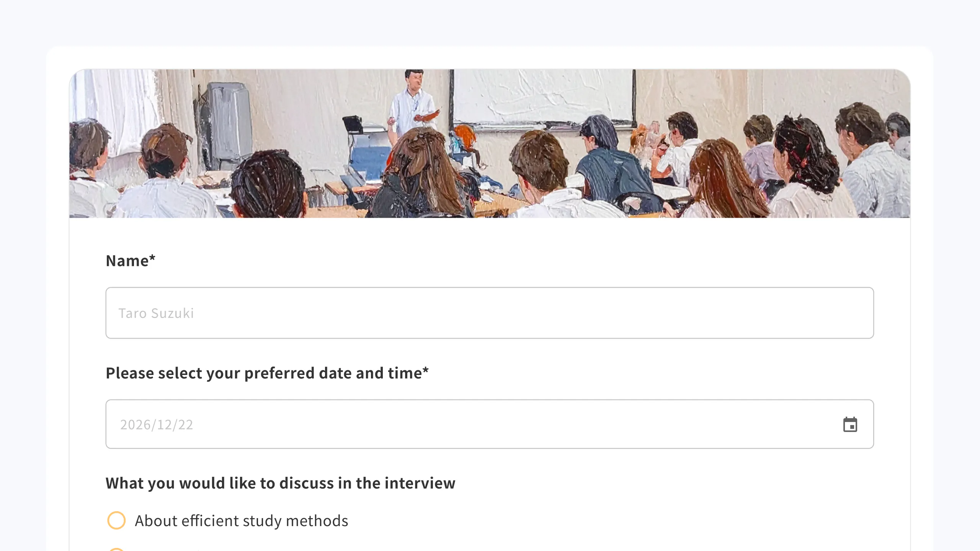980x551 pixels.
Task: Click the "Please select your preferred date and time" label
Action: (263, 373)
